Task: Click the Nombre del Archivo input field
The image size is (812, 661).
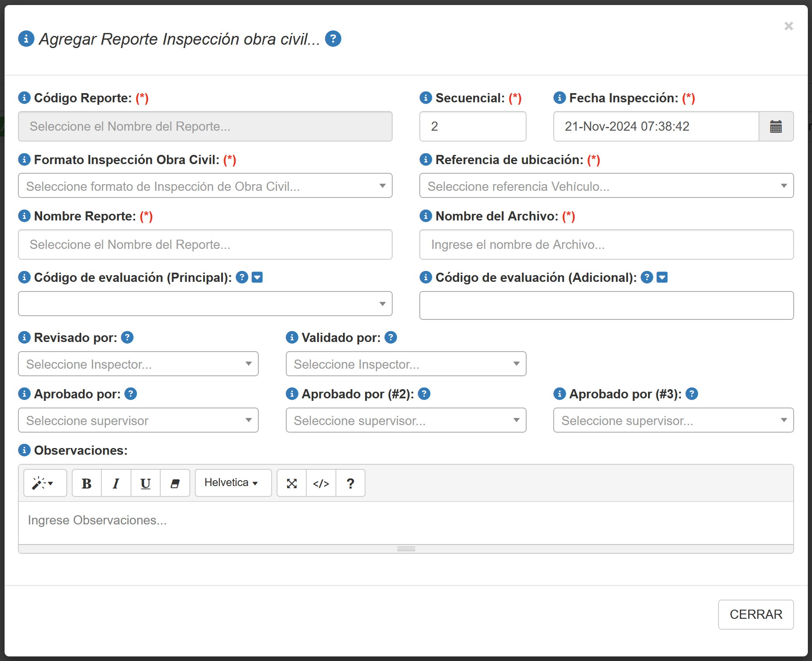Action: (606, 245)
